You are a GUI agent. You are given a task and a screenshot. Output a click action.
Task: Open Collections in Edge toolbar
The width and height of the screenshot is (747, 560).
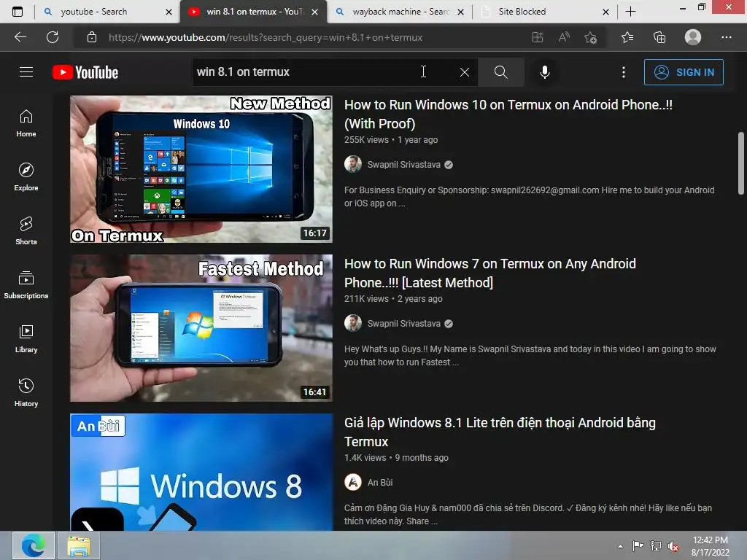(x=659, y=37)
